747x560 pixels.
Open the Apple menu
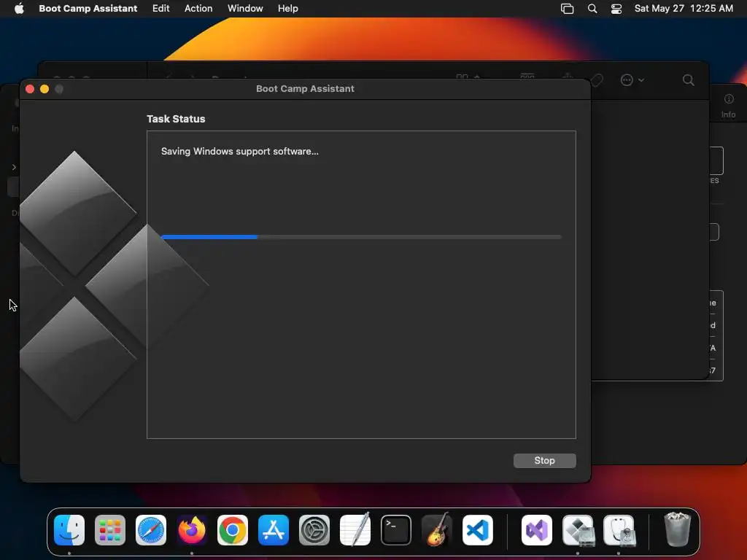pos(19,8)
